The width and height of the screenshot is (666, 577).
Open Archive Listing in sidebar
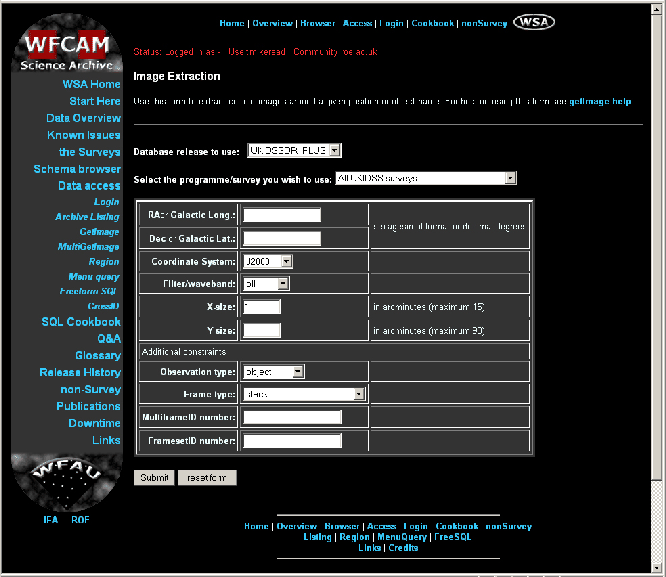(87, 217)
